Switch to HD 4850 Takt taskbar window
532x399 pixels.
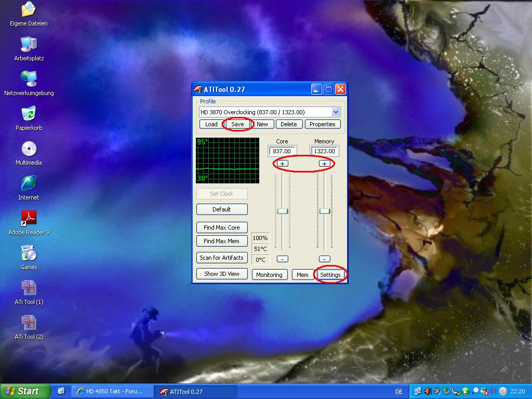click(112, 391)
